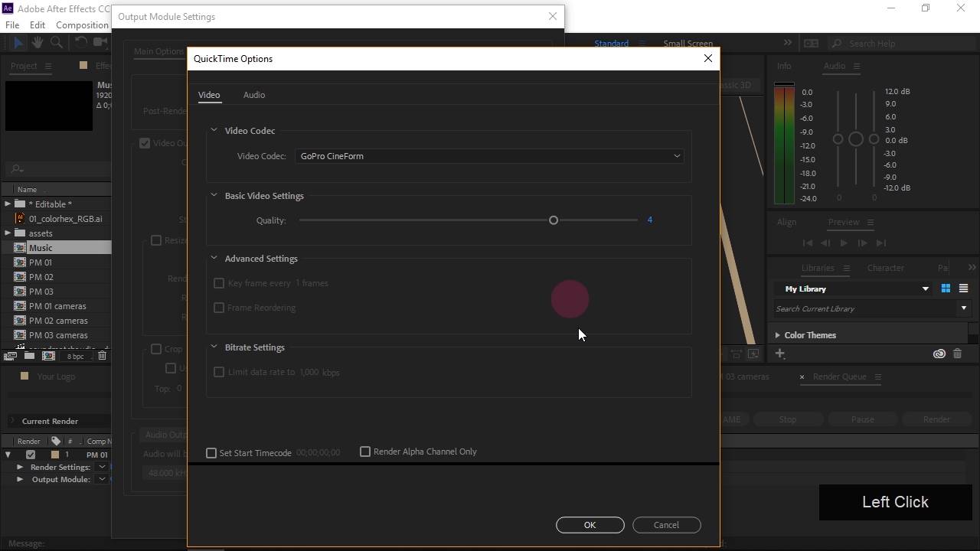Image resolution: width=980 pixels, height=551 pixels.
Task: Open the Libraries panel menu icon
Action: click(x=846, y=268)
